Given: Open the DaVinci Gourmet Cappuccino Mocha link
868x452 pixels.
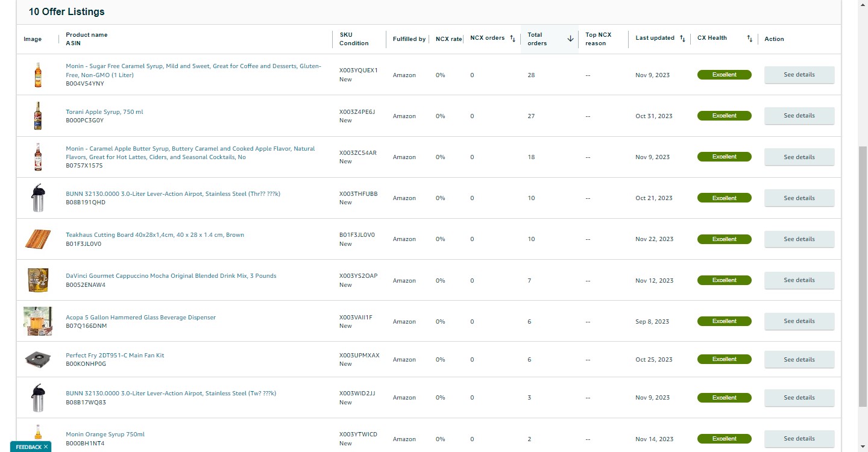Looking at the screenshot, I should (x=171, y=276).
